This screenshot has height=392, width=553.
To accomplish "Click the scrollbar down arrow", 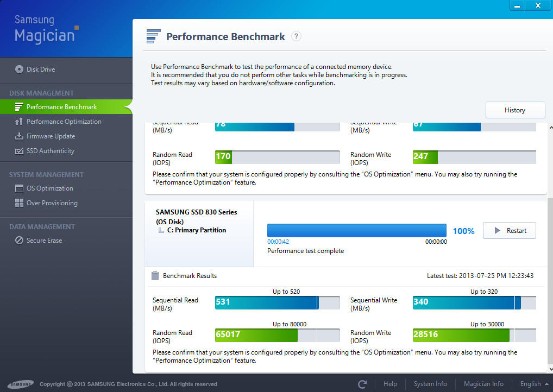I will click(x=550, y=369).
